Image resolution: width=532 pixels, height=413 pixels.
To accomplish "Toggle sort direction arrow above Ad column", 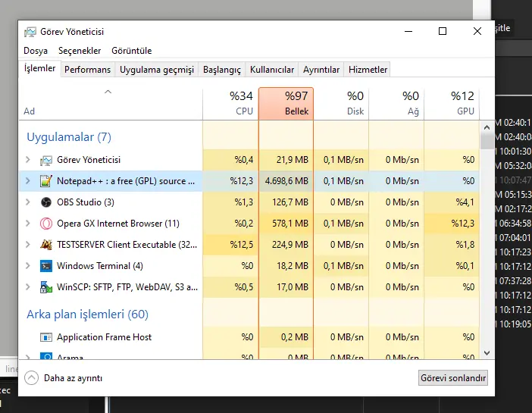I will [108, 92].
